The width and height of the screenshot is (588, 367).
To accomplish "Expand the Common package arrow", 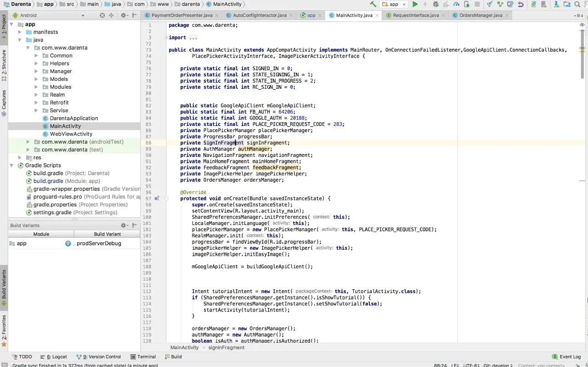I will 36,56.
